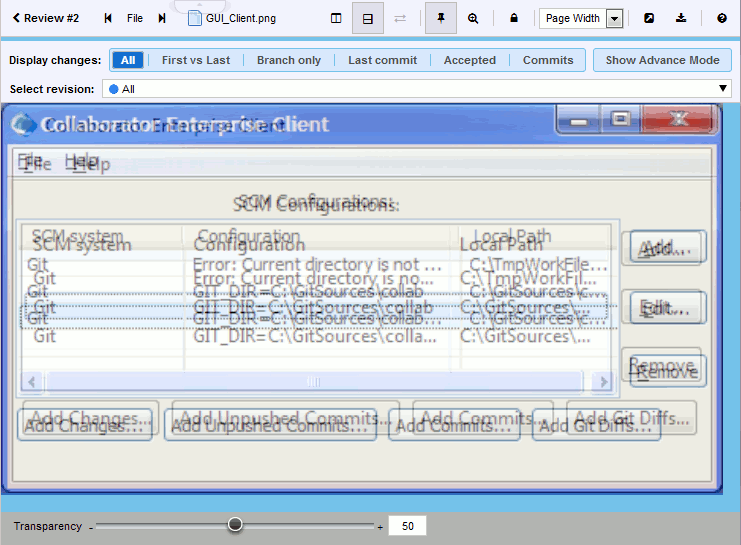Click the zoom-in magnifier icon

[x=473, y=18]
